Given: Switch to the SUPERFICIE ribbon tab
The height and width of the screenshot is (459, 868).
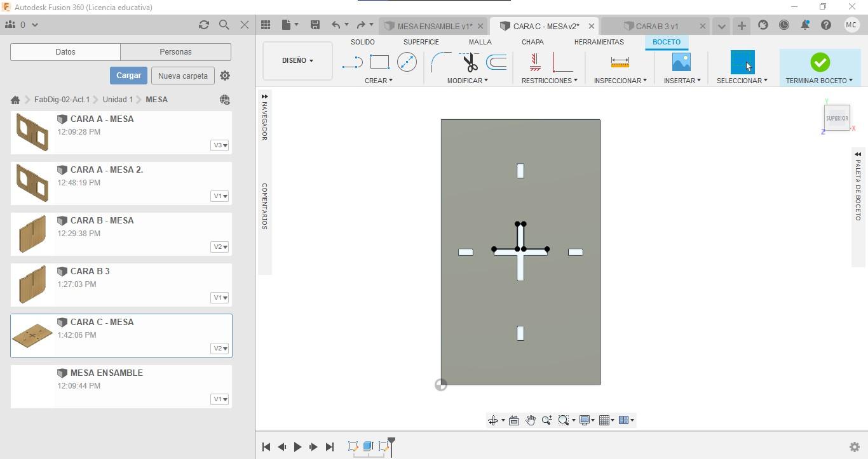Looking at the screenshot, I should pyautogui.click(x=421, y=42).
